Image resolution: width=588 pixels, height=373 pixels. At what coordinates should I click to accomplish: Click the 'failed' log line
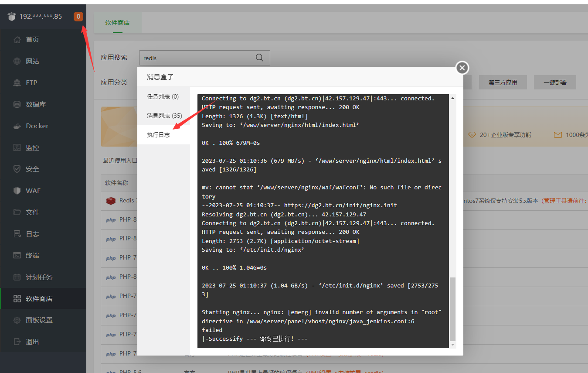(212, 330)
